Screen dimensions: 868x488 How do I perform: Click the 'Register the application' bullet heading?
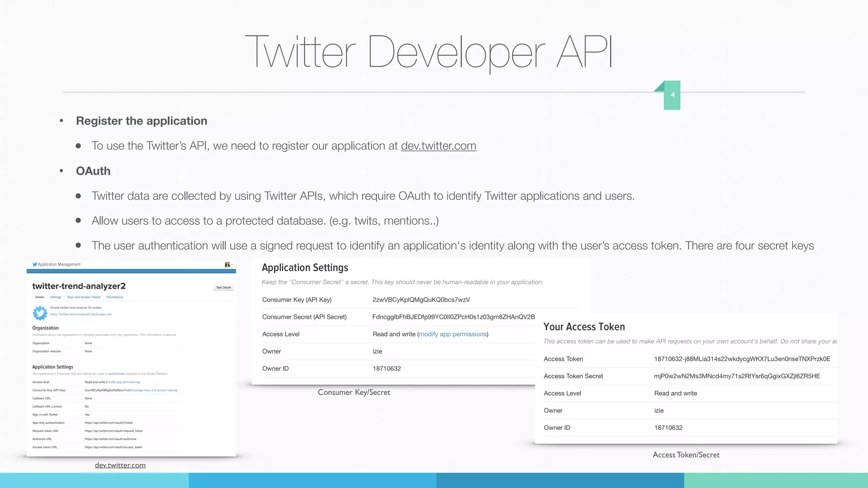click(x=142, y=121)
